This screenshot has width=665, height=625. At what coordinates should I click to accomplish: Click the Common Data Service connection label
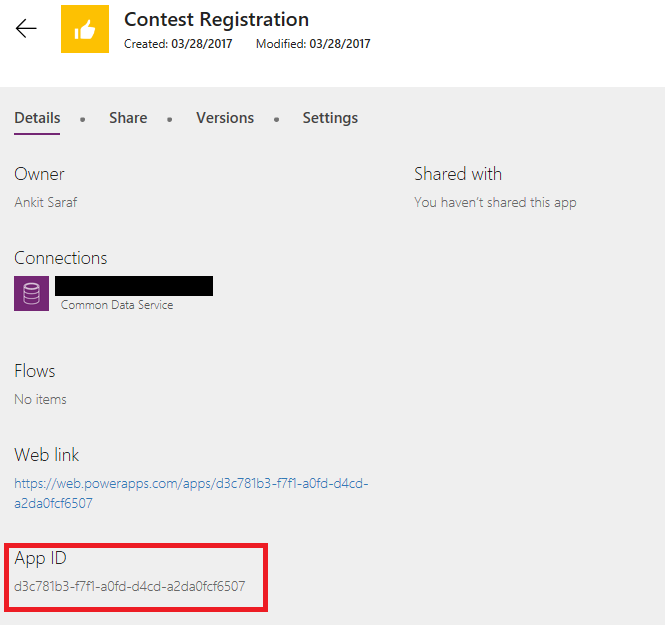click(x=117, y=305)
